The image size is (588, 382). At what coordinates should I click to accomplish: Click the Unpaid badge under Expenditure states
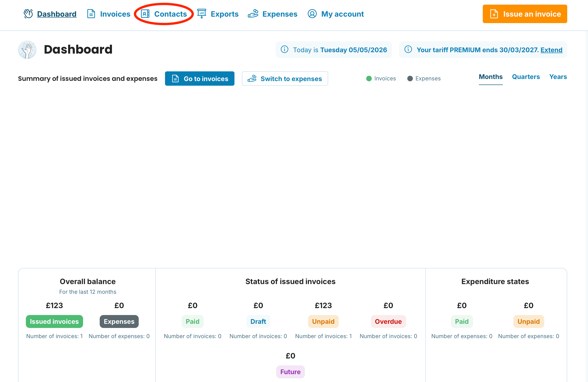[528, 321]
